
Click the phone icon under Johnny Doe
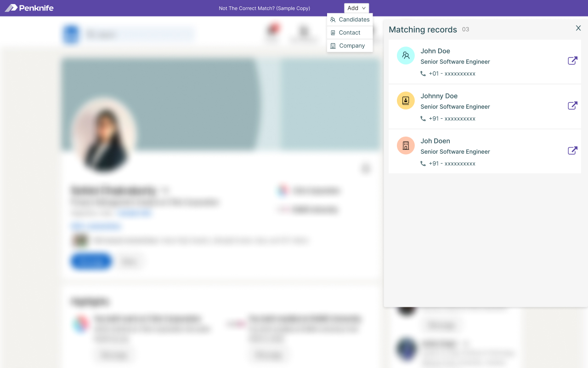point(423,119)
